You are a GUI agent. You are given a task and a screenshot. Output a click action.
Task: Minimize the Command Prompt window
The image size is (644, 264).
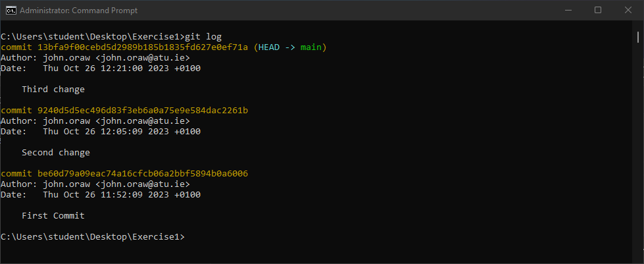coord(567,10)
